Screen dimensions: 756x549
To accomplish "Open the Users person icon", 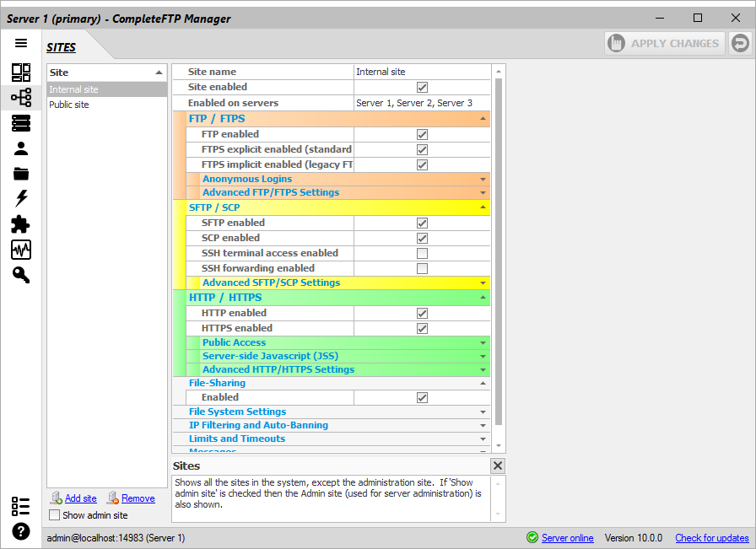I will click(x=21, y=148).
